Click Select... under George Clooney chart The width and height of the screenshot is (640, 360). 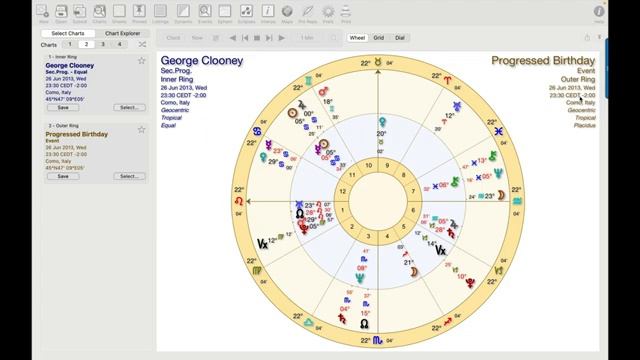coord(129,107)
